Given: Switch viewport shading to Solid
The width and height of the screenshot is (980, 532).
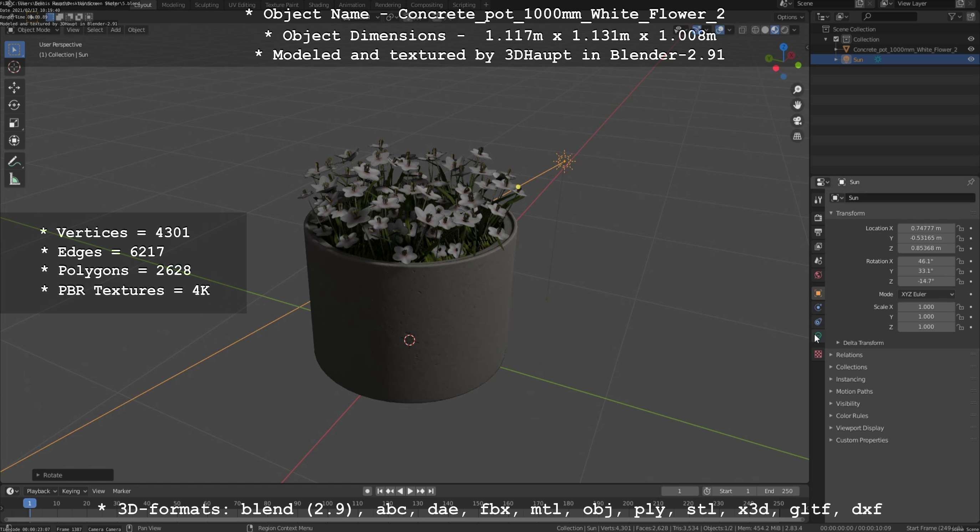Looking at the screenshot, I should pyautogui.click(x=765, y=30).
